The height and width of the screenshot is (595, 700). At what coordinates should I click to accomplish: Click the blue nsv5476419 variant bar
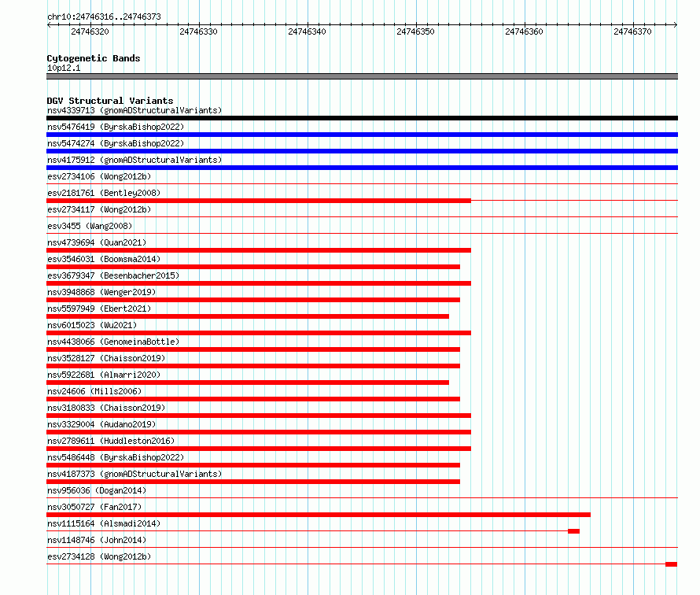tap(362, 135)
